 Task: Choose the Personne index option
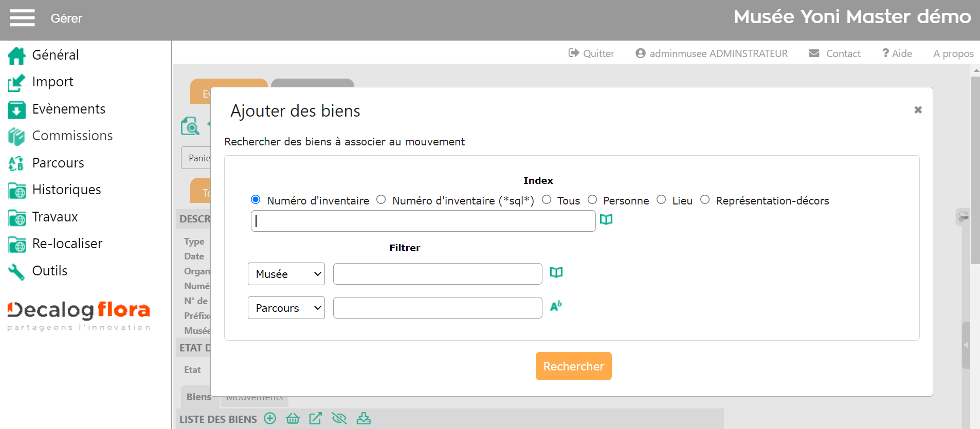coord(592,200)
